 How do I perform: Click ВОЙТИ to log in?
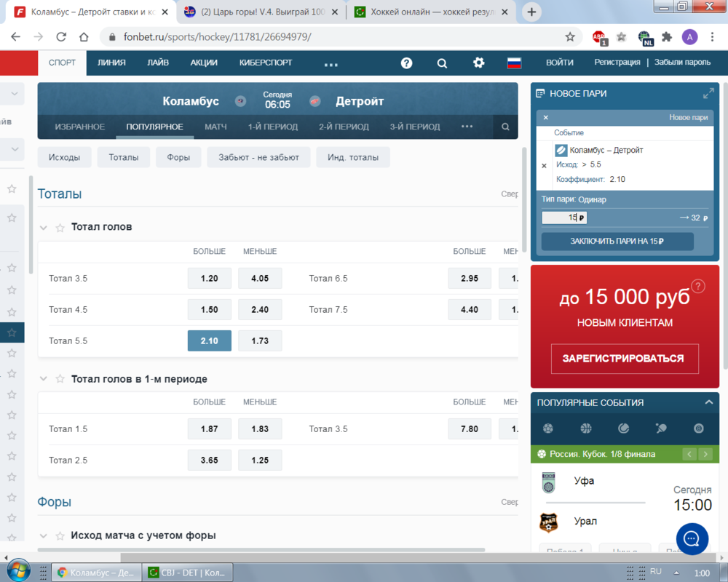click(559, 62)
